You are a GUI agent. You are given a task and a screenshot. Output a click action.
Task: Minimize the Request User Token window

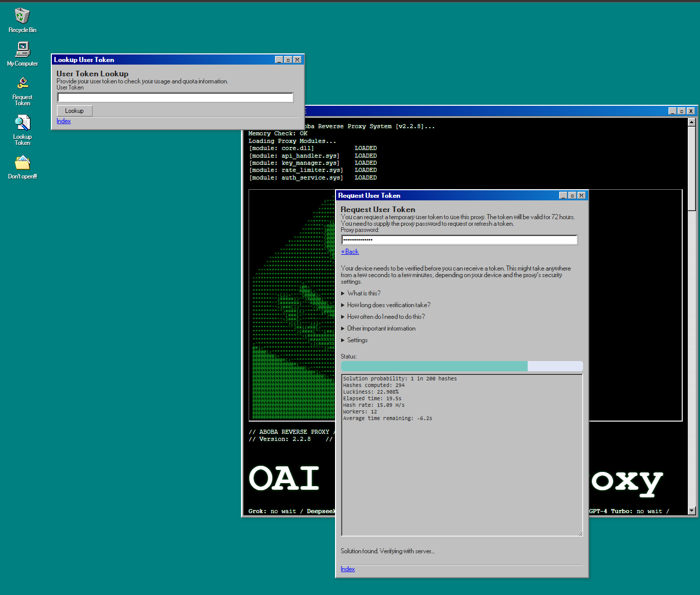563,195
